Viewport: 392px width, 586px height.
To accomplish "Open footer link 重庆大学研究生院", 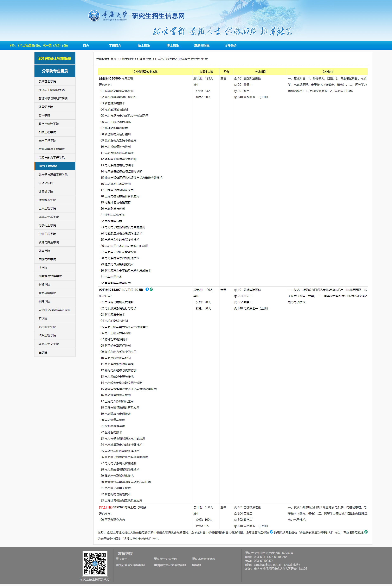I will tap(166, 559).
